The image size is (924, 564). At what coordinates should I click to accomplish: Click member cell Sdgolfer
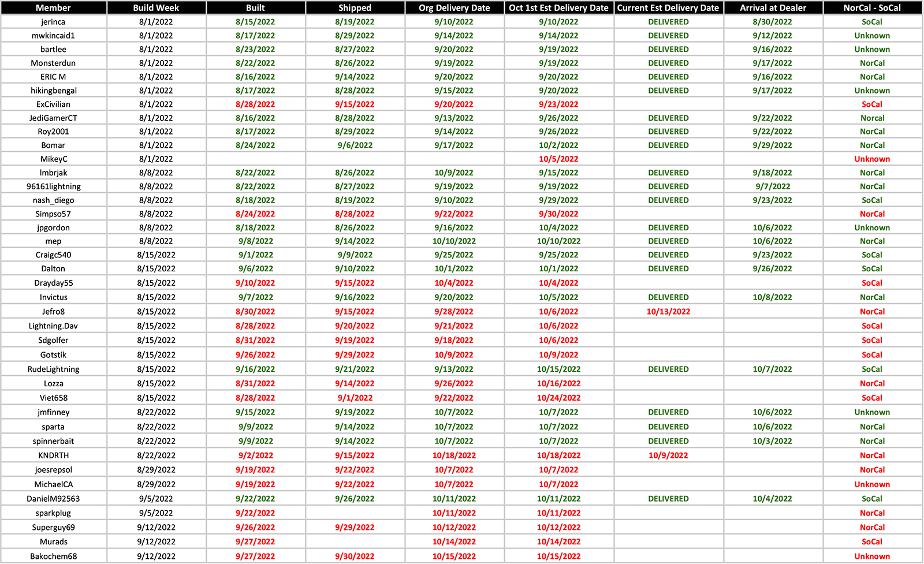pyautogui.click(x=54, y=341)
